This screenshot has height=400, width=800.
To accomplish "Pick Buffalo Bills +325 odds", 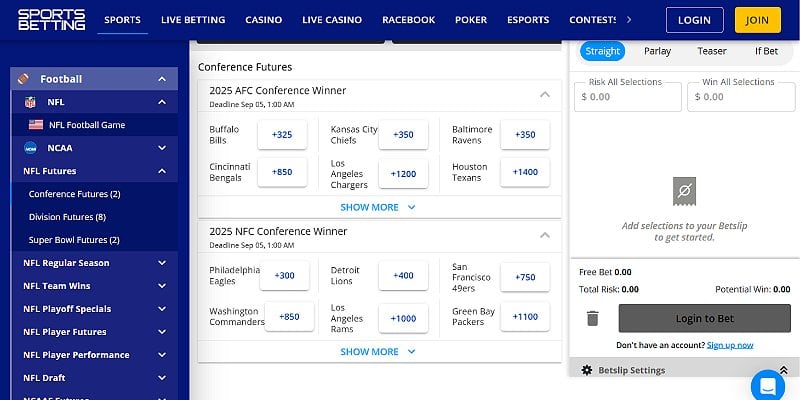I will 282,135.
